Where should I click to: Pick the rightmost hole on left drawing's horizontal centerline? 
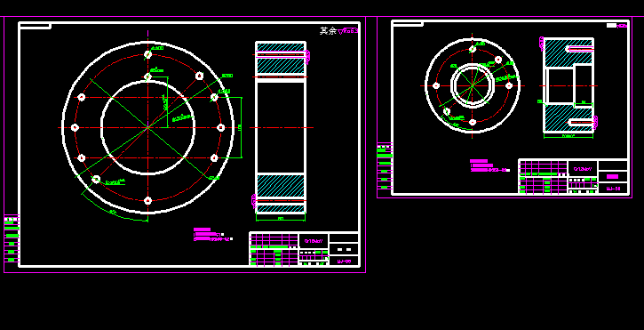pyautogui.click(x=220, y=127)
